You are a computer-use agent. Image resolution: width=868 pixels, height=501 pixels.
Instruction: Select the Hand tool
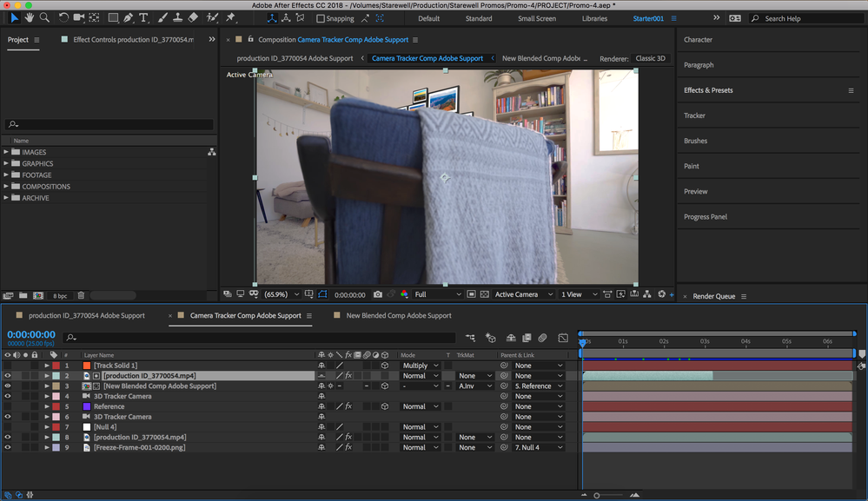click(30, 17)
